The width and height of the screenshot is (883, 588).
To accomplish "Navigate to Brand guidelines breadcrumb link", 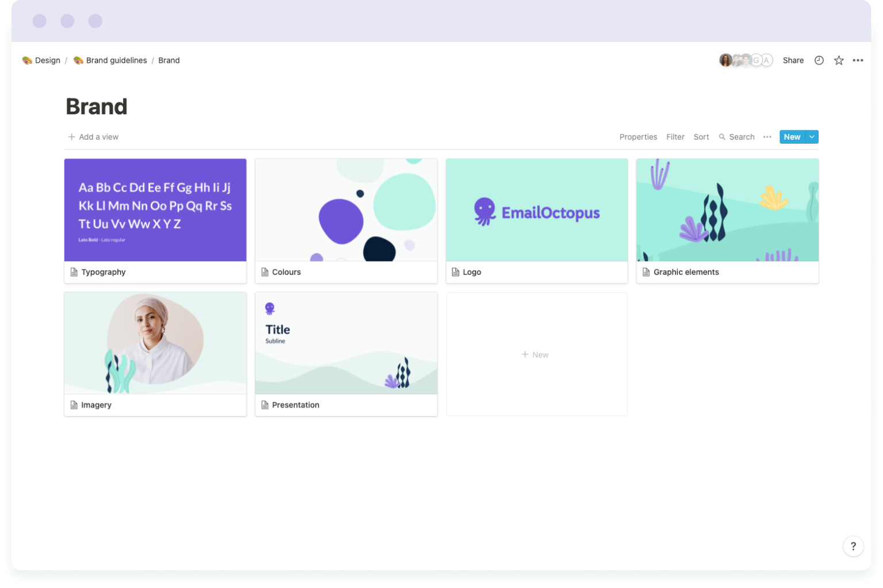I will click(116, 60).
